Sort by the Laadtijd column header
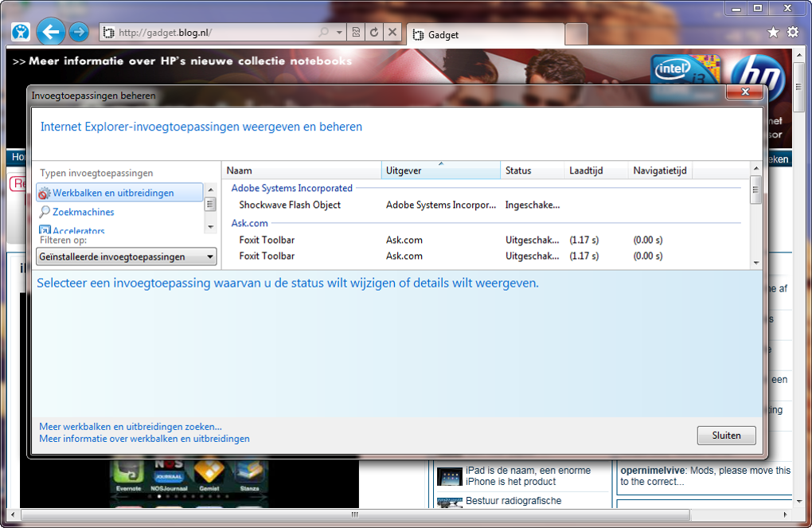This screenshot has height=528, width=812. (x=596, y=170)
